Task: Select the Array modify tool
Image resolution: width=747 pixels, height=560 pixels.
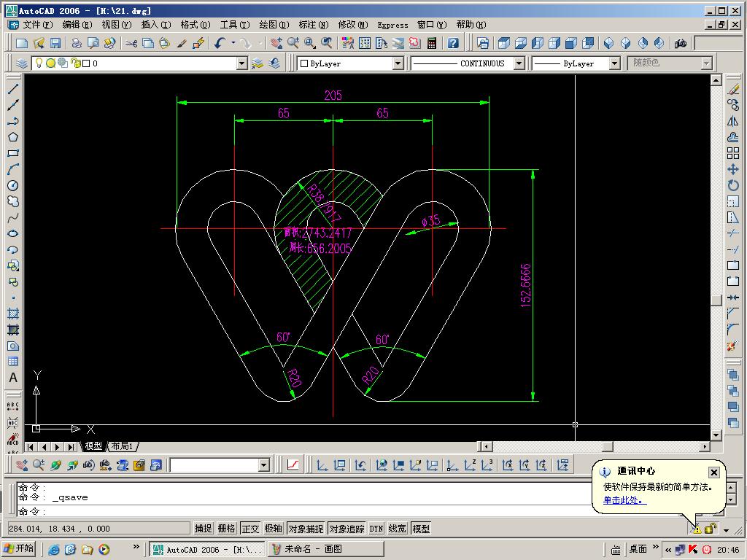Action: click(733, 153)
